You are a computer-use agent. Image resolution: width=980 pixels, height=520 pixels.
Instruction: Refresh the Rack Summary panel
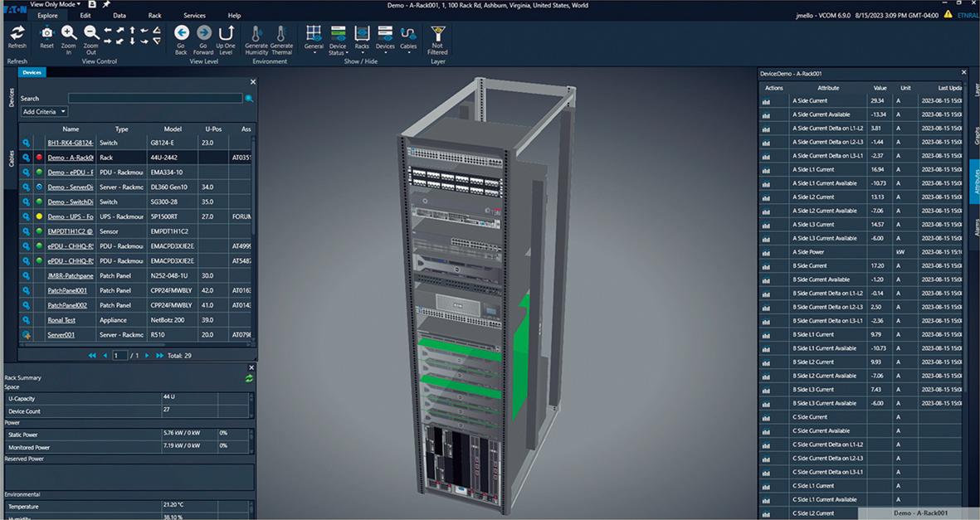tap(250, 378)
